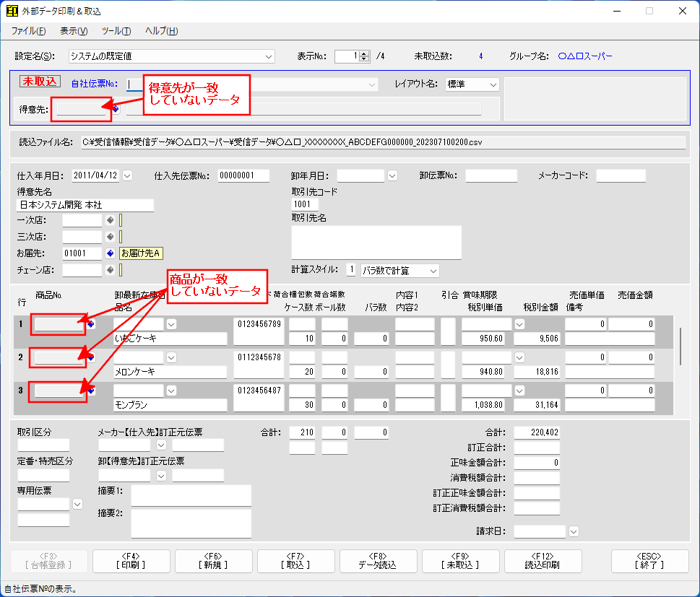The width and height of the screenshot is (700, 597).
Task: Click the 定番・特売区分 input field
Action: [43, 476]
